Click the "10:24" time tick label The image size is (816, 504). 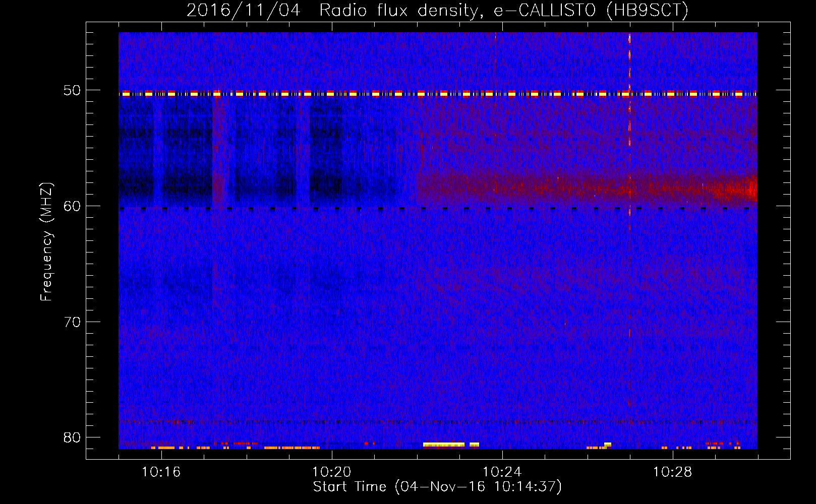(x=502, y=472)
